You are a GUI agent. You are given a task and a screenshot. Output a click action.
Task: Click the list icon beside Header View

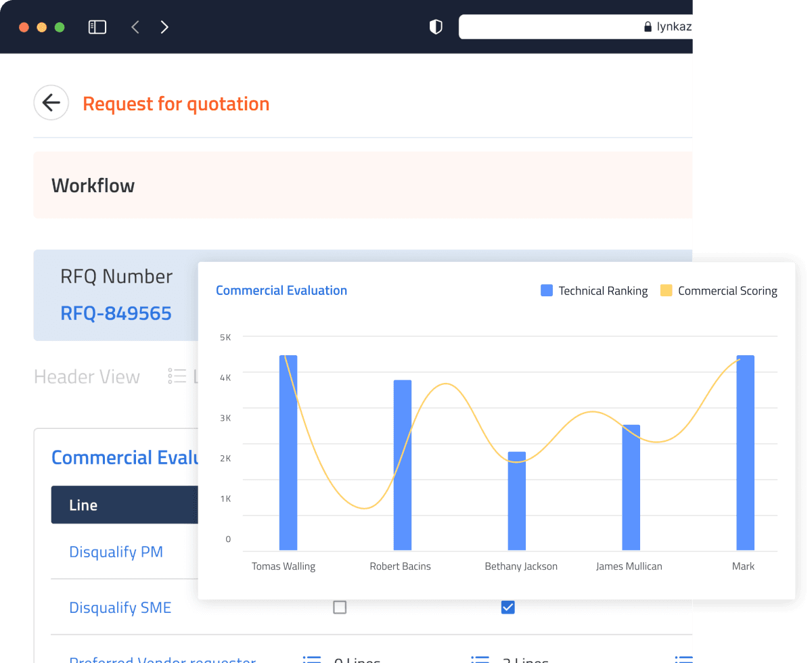(177, 376)
